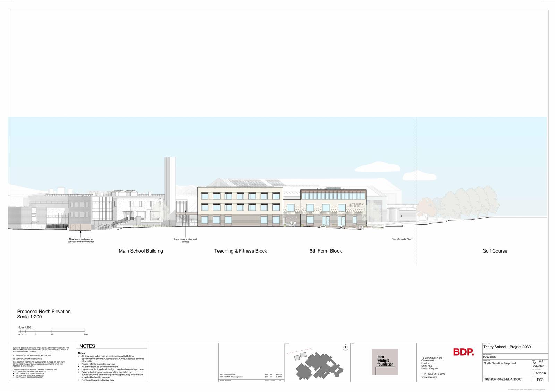The image size is (555, 392).
Task: Click the north arrow compass symbol
Action: pyautogui.click(x=345, y=348)
